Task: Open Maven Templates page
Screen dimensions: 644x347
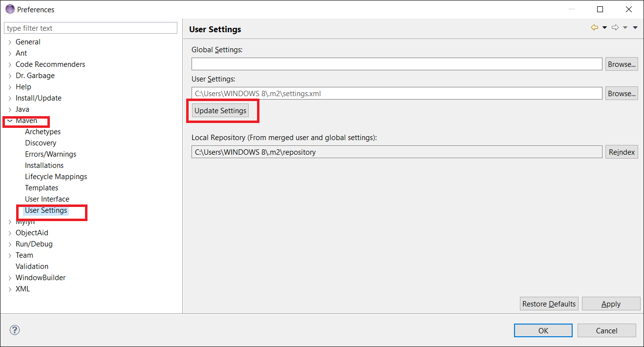Action: [42, 188]
